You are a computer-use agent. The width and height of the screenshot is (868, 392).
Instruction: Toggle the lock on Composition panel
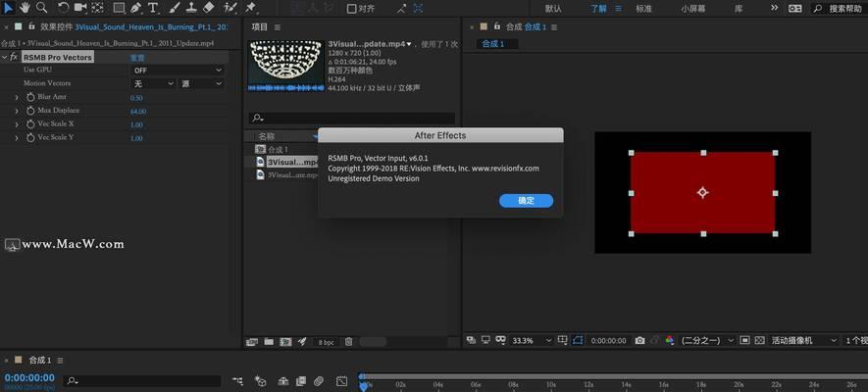[x=497, y=26]
